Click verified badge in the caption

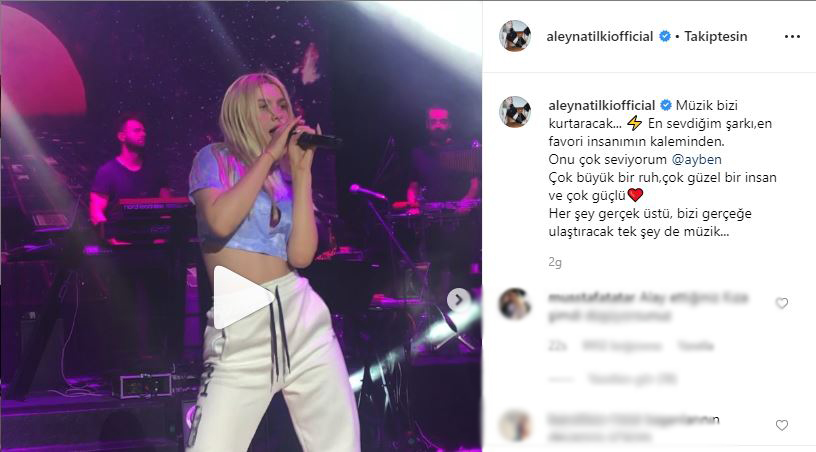coord(666,106)
